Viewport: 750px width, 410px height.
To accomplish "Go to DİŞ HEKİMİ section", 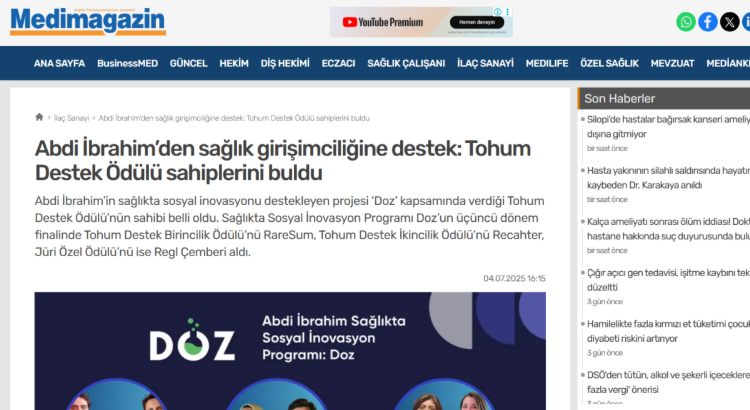I will coord(285,64).
